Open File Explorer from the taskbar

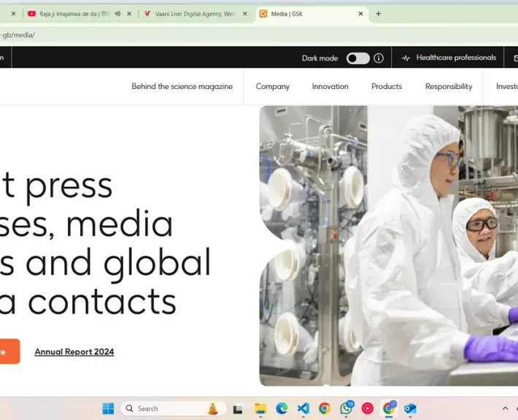[260, 409]
